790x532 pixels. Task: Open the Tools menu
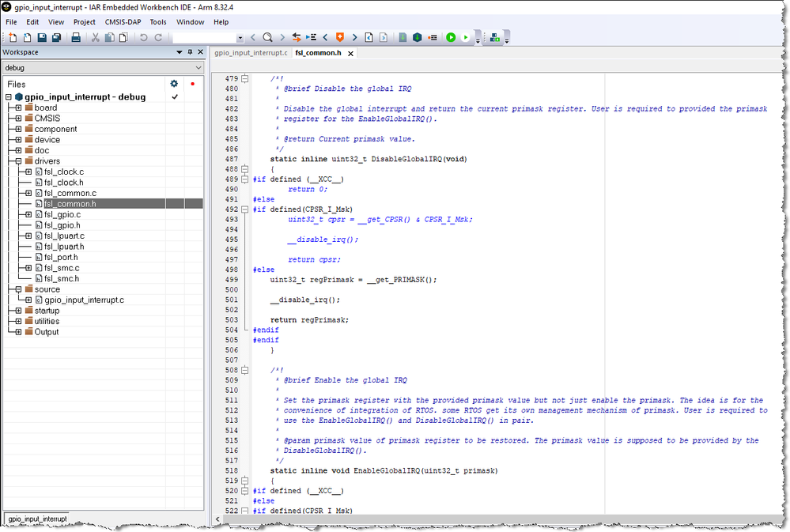coord(158,22)
